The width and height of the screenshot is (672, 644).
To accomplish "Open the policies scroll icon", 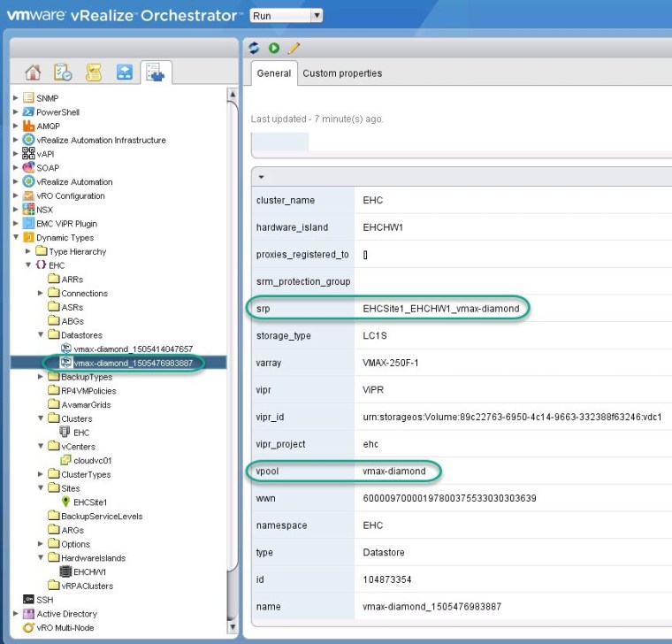I will tap(93, 73).
